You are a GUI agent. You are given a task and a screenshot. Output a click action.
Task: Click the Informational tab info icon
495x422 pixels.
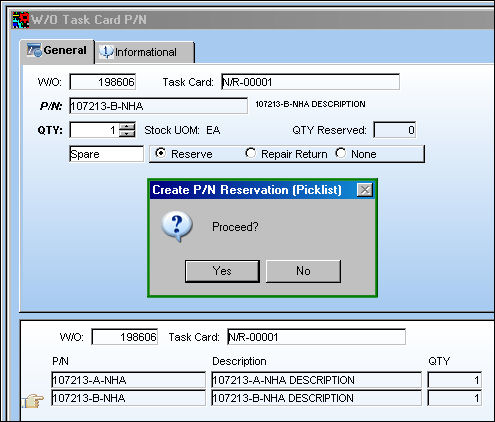[106, 52]
